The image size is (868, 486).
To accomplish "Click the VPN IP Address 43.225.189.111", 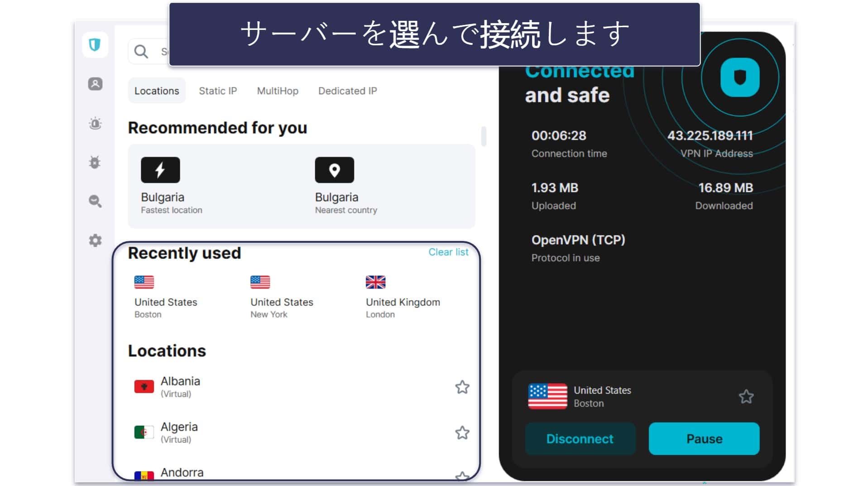I will tap(710, 135).
